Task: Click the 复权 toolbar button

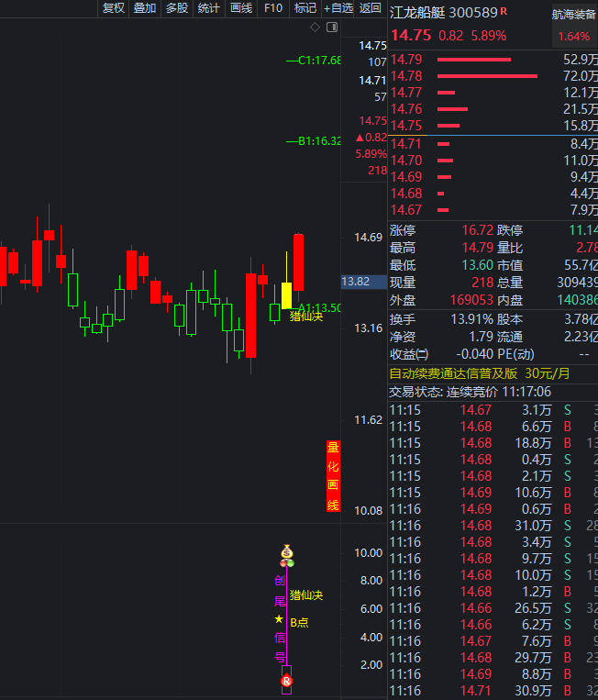Action: [x=114, y=8]
